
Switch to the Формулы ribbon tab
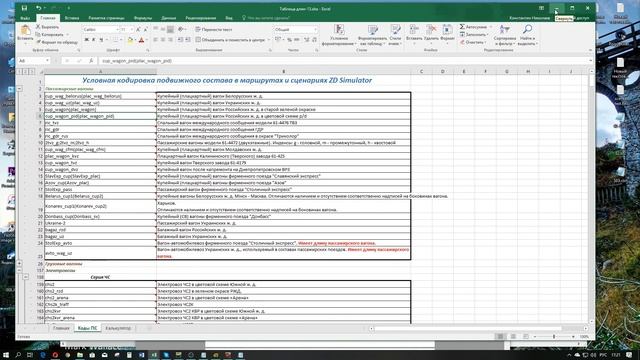pos(142,18)
